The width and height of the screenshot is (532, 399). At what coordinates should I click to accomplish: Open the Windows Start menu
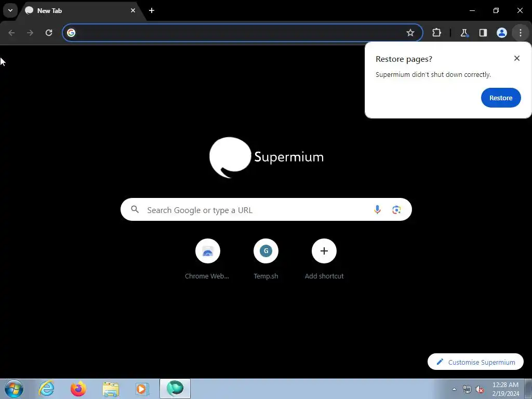(14, 389)
